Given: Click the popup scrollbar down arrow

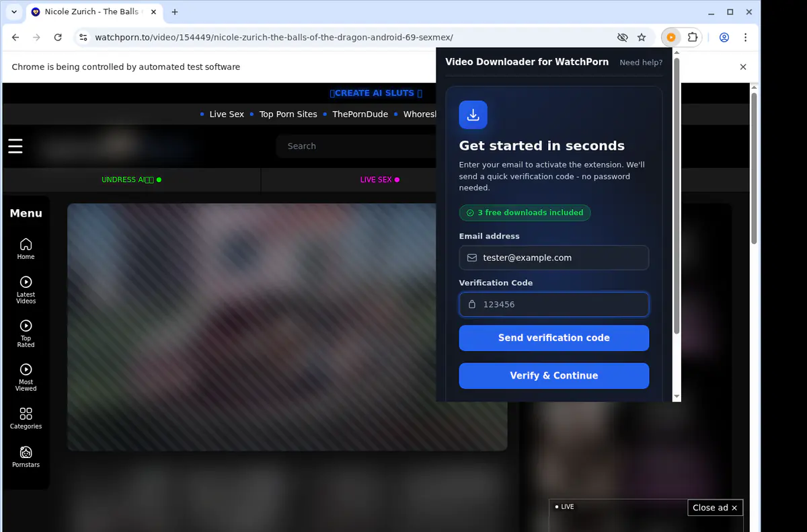Looking at the screenshot, I should (x=677, y=397).
